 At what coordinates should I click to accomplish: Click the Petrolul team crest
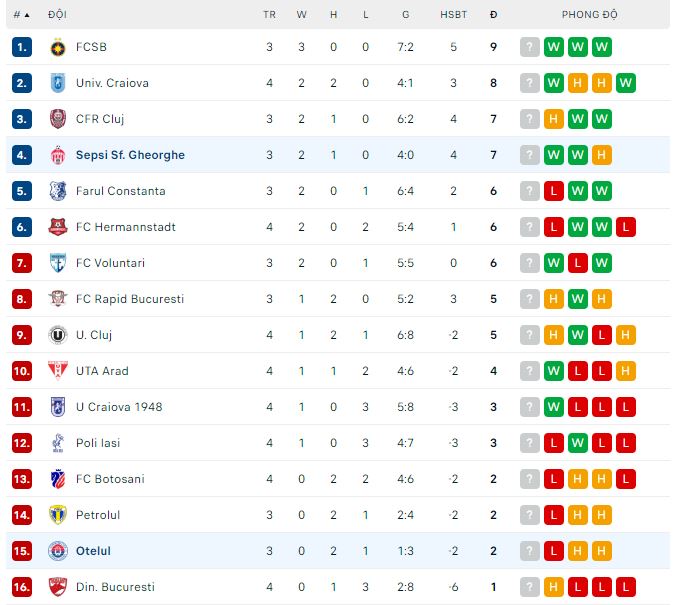tap(57, 515)
